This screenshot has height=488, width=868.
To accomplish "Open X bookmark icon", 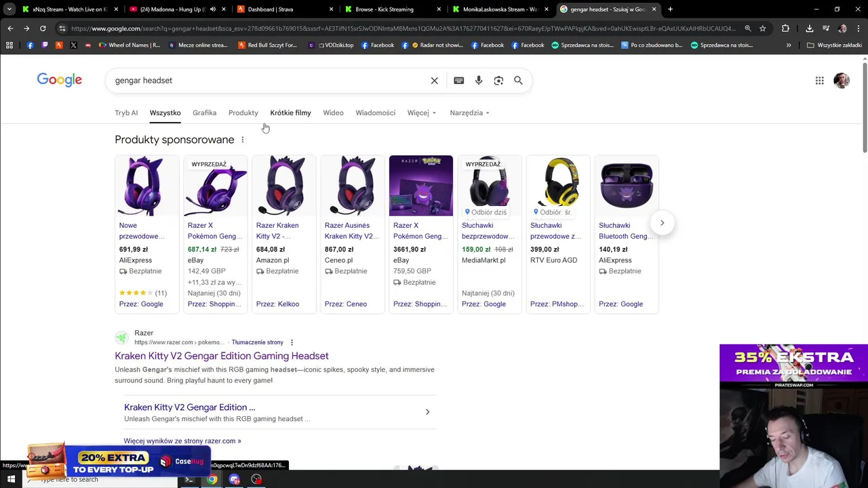I will pyautogui.click(x=73, y=45).
